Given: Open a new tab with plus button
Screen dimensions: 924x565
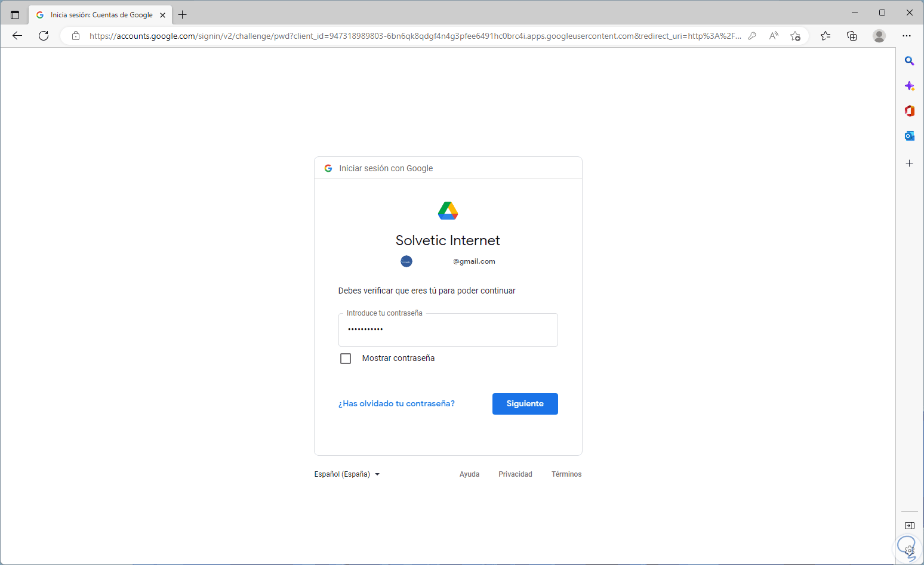Looking at the screenshot, I should tap(183, 15).
